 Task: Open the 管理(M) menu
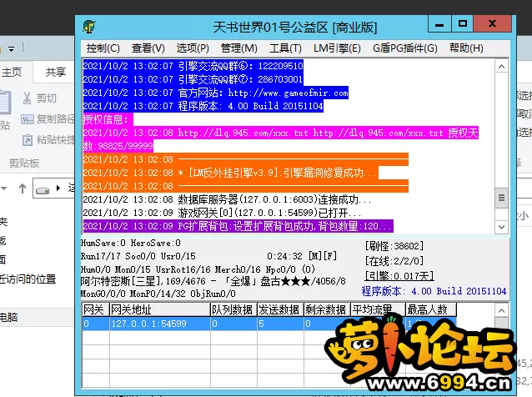pos(238,48)
